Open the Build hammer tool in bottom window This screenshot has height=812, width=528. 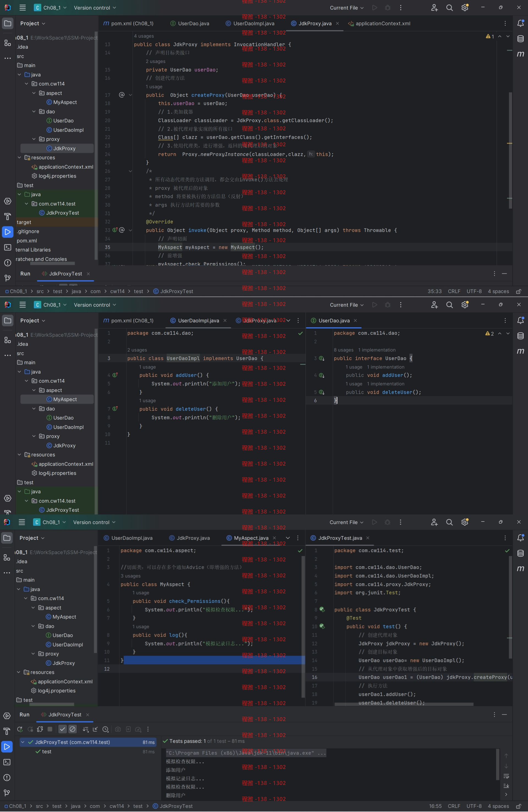7,731
